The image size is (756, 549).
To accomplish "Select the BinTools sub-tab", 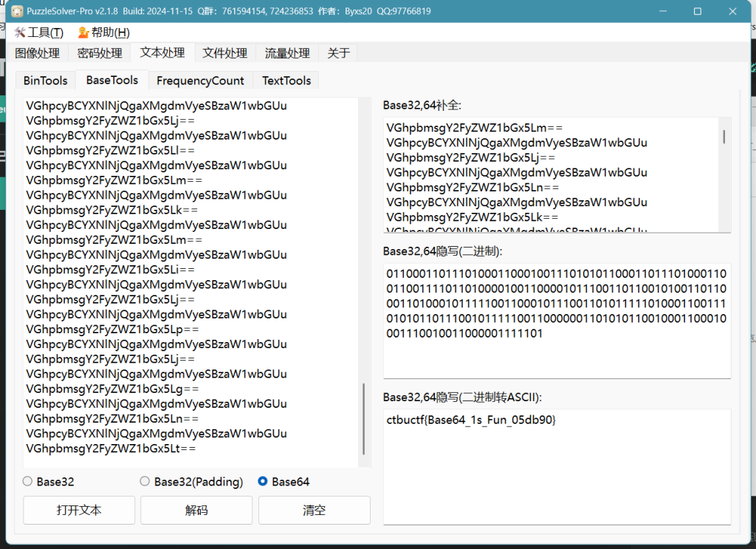I will [45, 81].
